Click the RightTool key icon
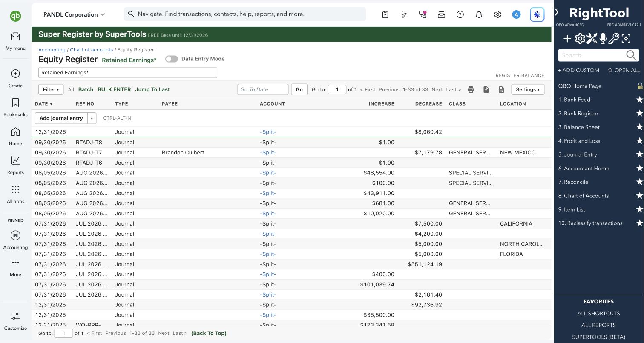Viewport: 644px width, 343px height. point(614,39)
